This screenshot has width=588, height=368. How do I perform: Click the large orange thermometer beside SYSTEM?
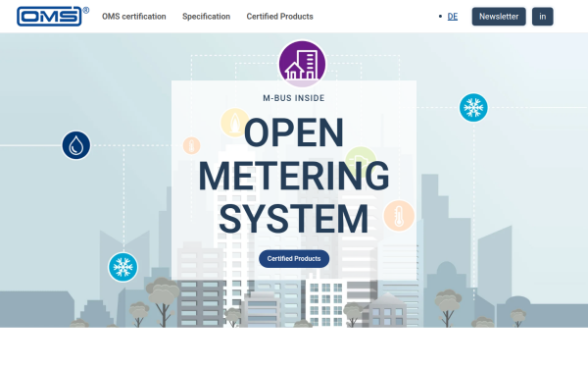pos(399,216)
